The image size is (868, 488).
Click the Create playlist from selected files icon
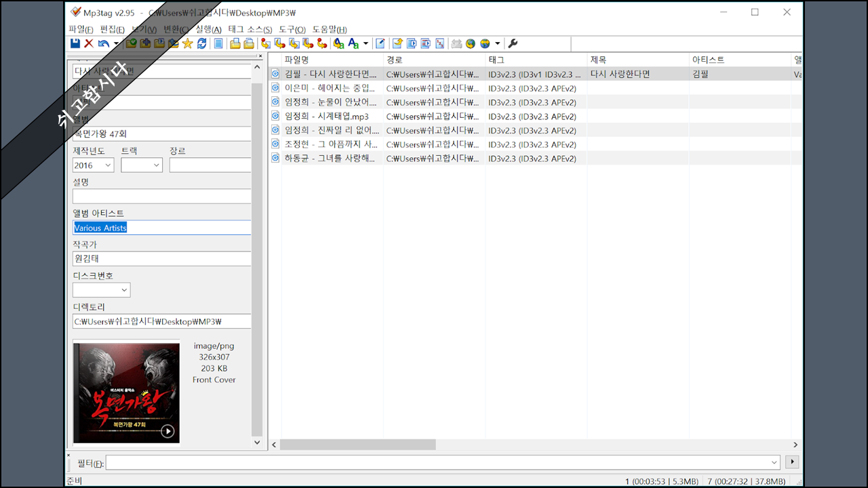[x=426, y=43]
